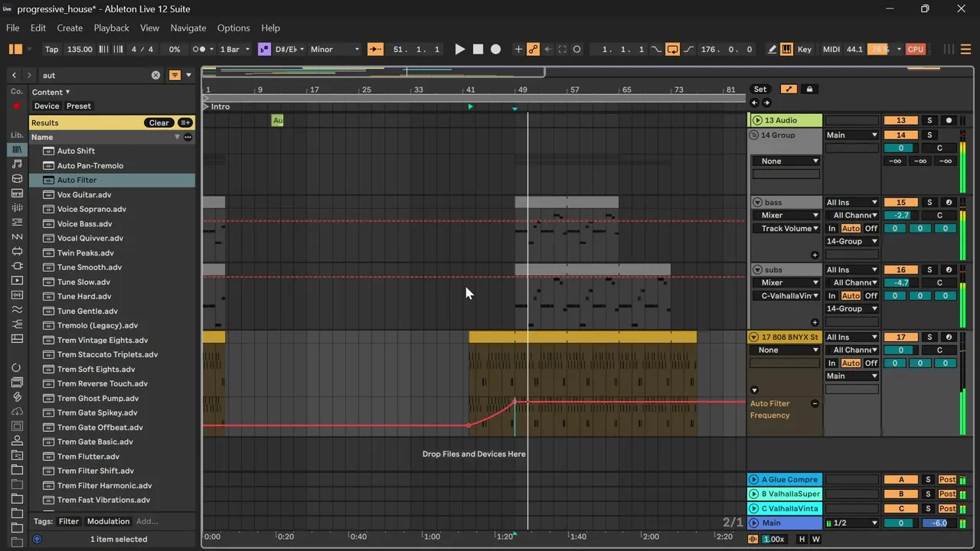Open Key Map Mode
This screenshot has width=980, height=551.
[804, 49]
